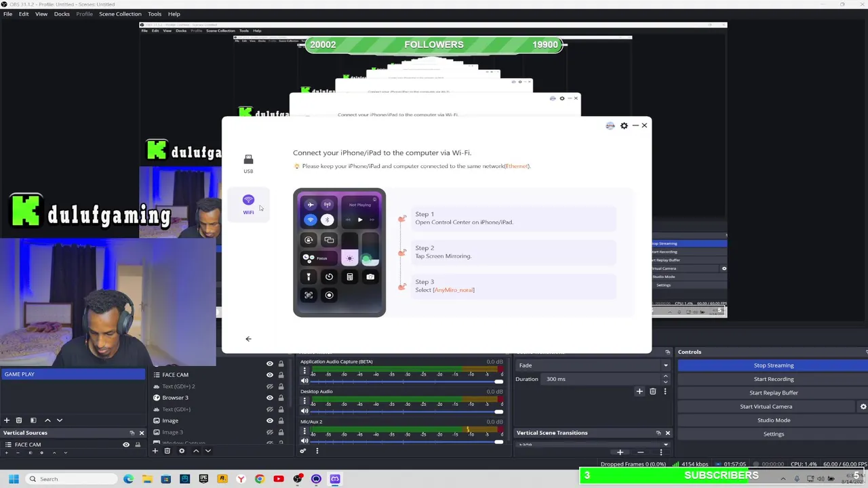Image resolution: width=868 pixels, height=488 pixels.
Task: Click the remove scene trash icon
Action: (19, 420)
